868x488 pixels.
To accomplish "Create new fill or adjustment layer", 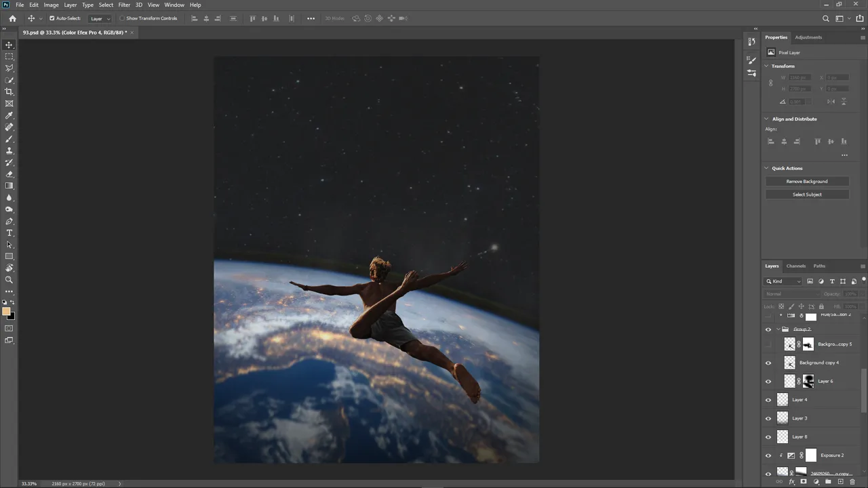I will (816, 482).
